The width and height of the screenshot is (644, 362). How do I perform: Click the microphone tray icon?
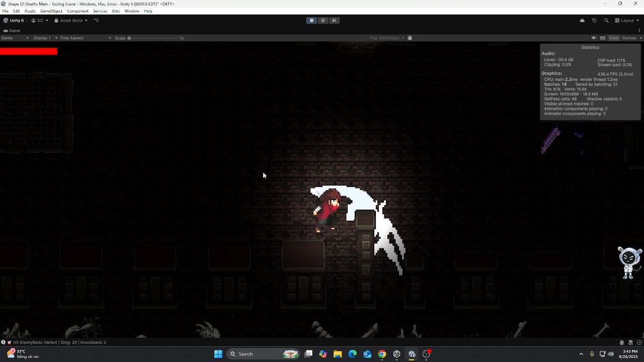pos(592,354)
